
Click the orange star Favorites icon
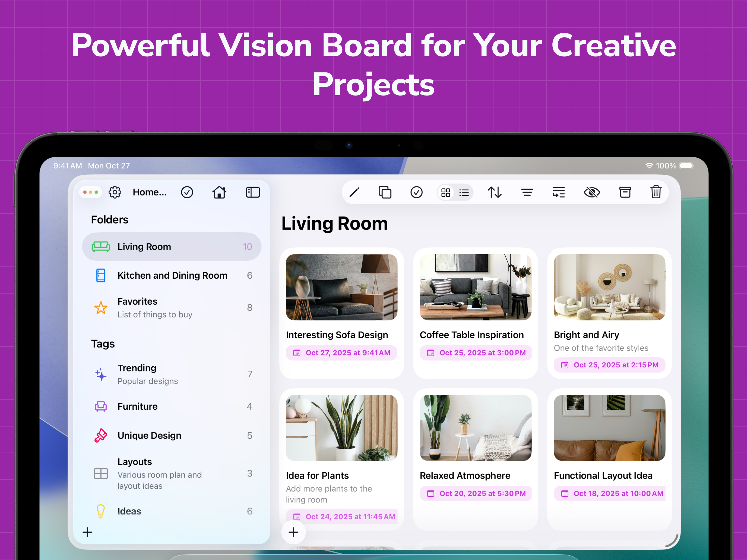coord(101,307)
